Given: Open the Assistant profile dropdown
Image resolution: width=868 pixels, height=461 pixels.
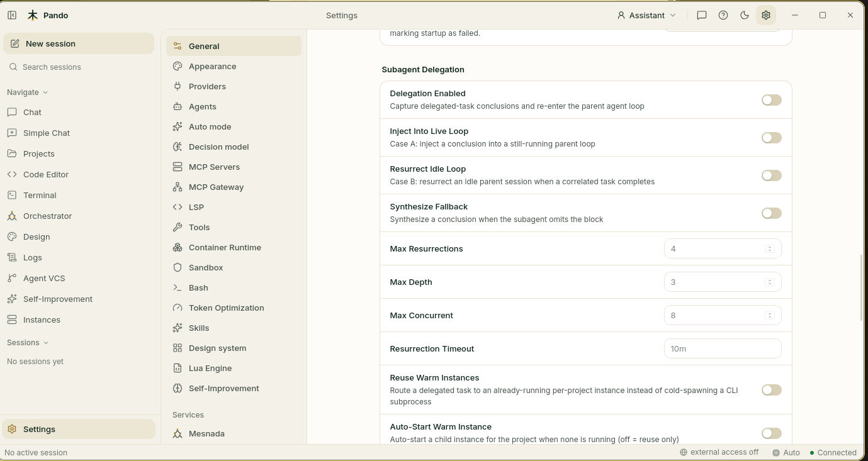Looking at the screenshot, I should click(646, 15).
